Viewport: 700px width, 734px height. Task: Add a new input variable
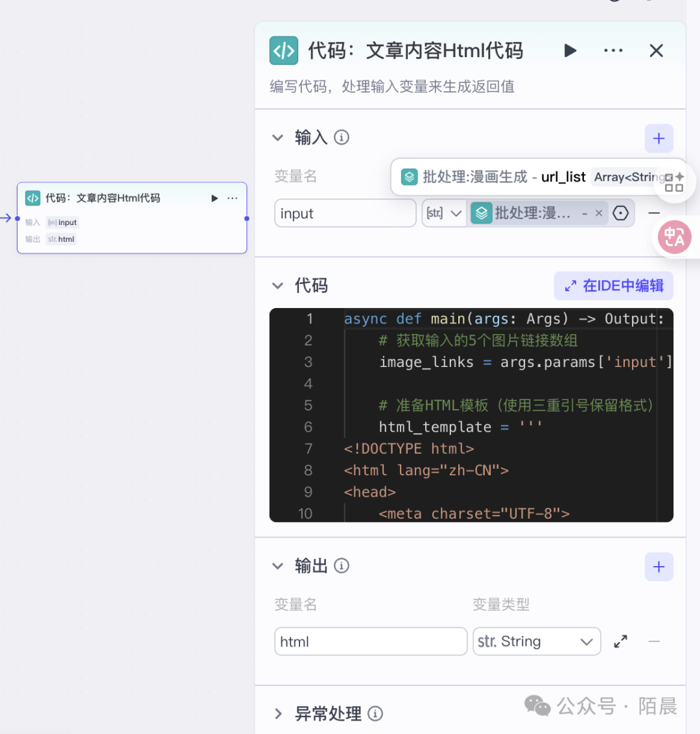[659, 138]
